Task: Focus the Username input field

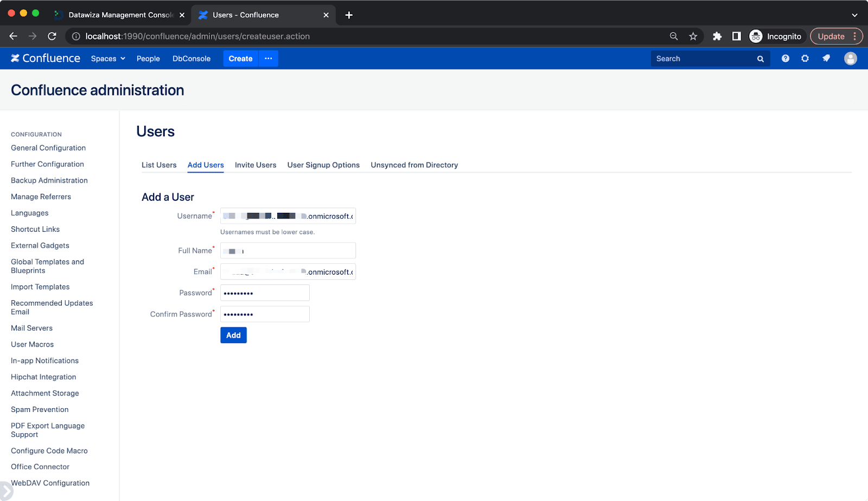Action: tap(288, 216)
